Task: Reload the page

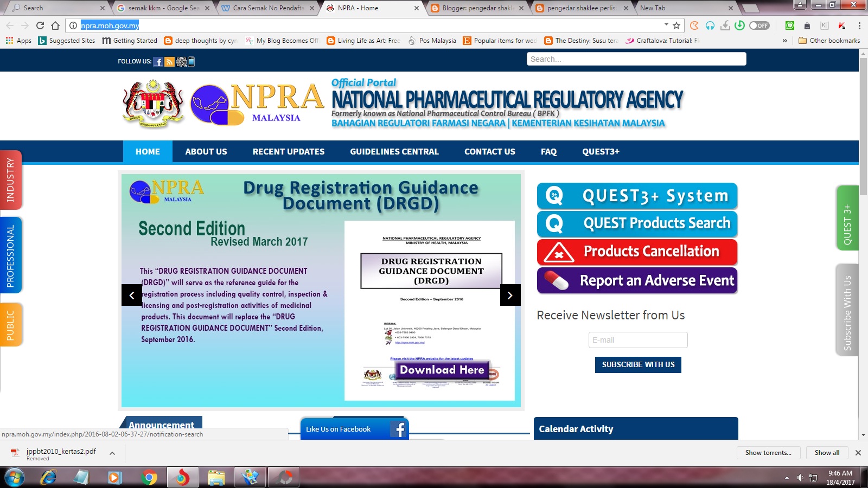Action: (40, 25)
